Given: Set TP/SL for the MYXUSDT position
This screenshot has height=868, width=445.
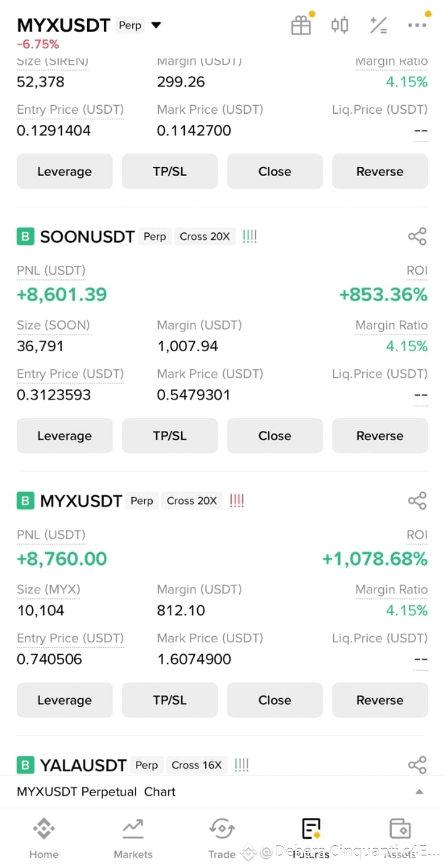Looking at the screenshot, I should (170, 700).
